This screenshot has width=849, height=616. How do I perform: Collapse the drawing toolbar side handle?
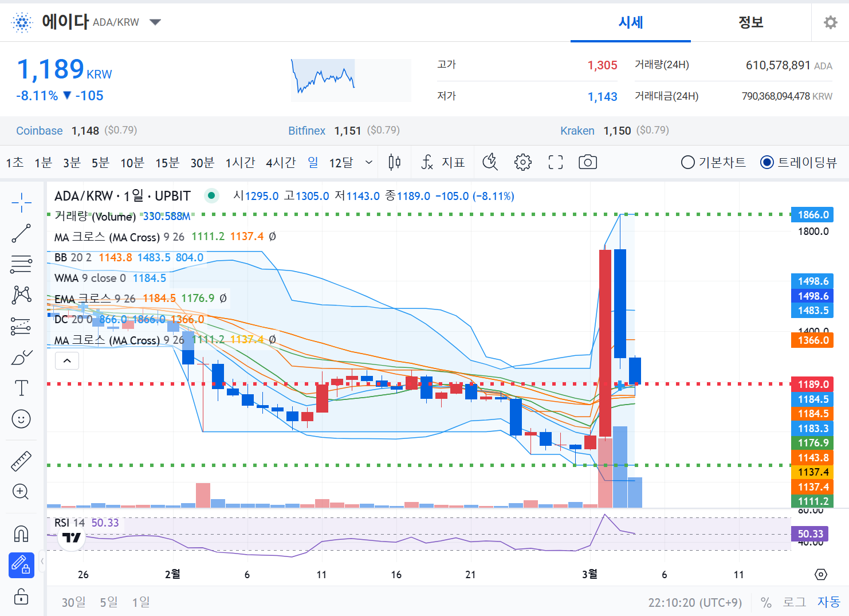42,561
